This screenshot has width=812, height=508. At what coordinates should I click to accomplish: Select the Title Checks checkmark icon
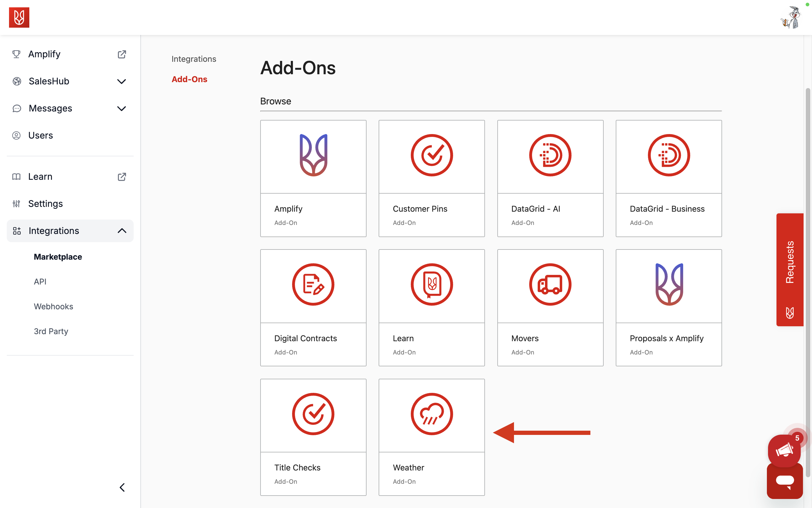[314, 414]
